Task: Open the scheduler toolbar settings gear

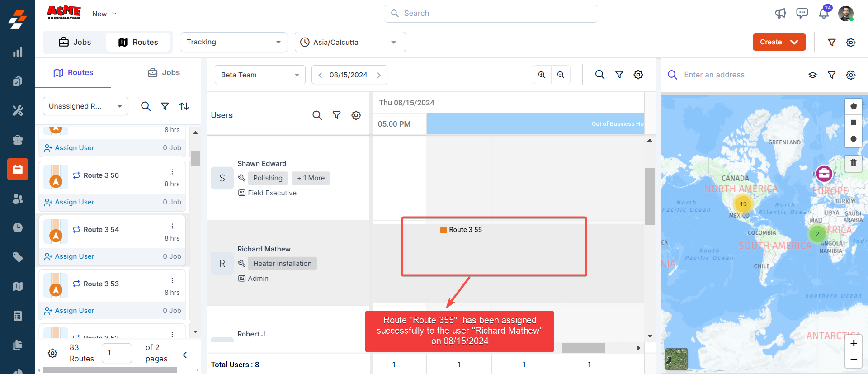Action: (638, 75)
